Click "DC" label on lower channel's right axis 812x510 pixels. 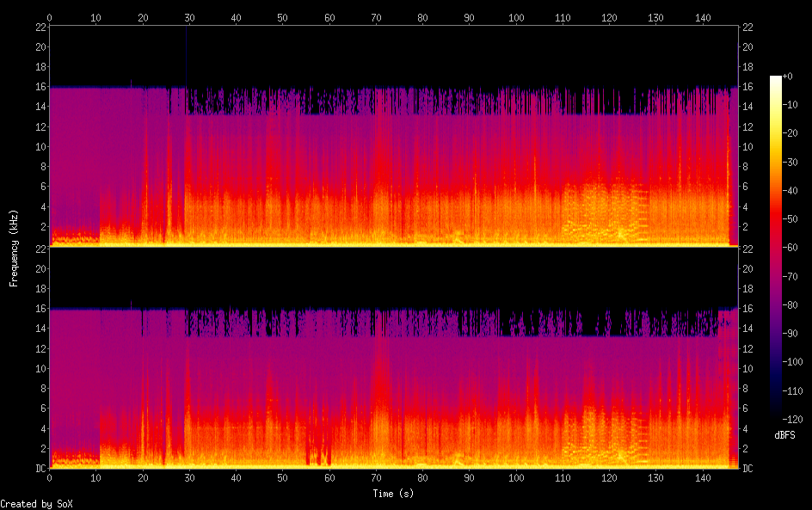point(747,469)
